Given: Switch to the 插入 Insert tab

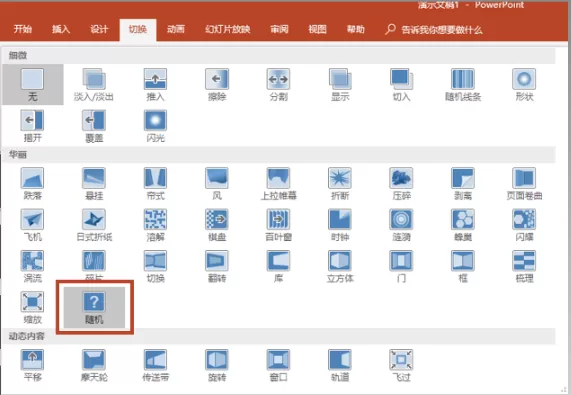Looking at the screenshot, I should click(x=61, y=29).
